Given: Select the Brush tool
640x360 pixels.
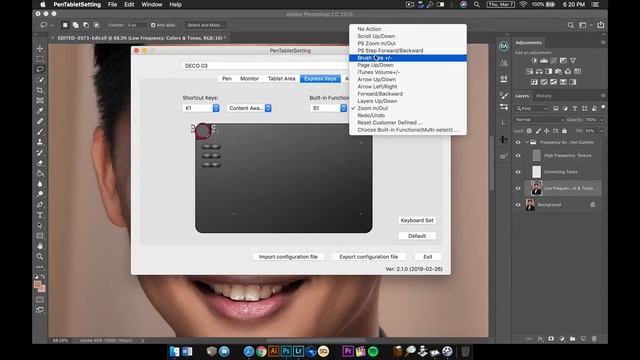Looking at the screenshot, I should pos(40,131).
